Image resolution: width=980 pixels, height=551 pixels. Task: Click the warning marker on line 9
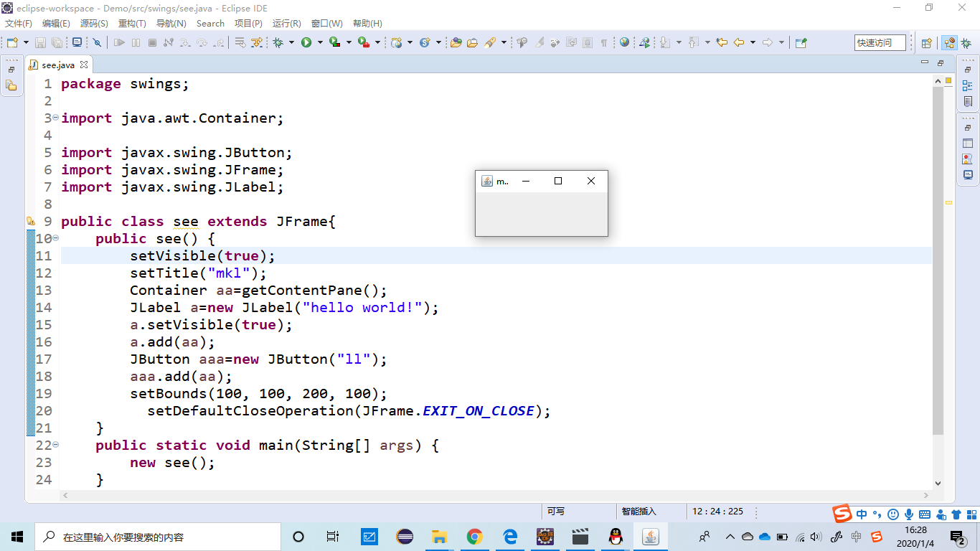point(31,222)
